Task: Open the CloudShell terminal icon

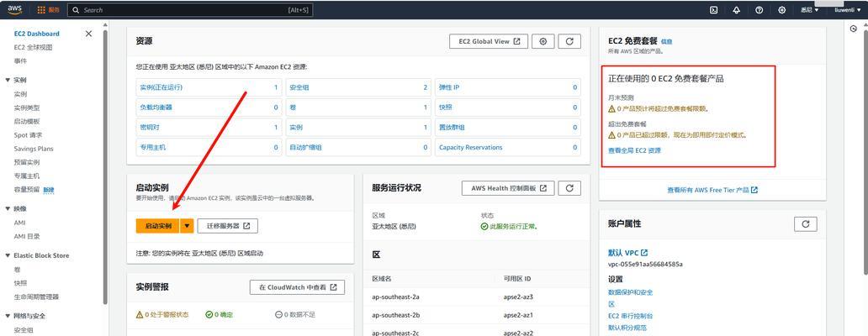Action: [714, 10]
